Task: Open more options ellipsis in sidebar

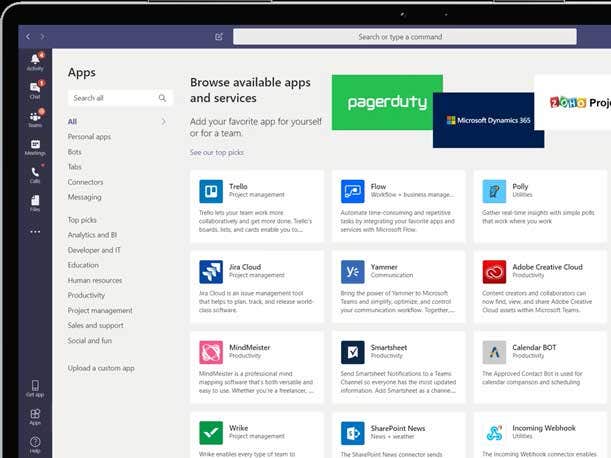Action: [x=35, y=232]
